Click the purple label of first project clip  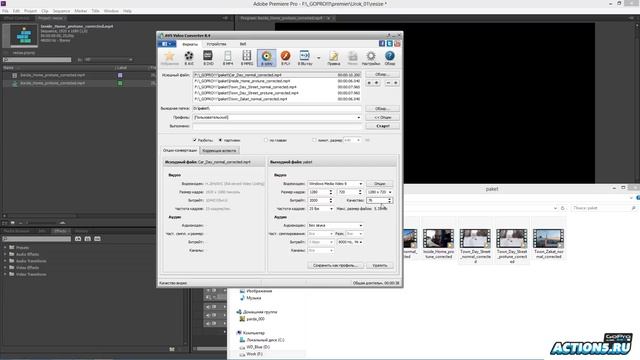pyautogui.click(x=120, y=76)
